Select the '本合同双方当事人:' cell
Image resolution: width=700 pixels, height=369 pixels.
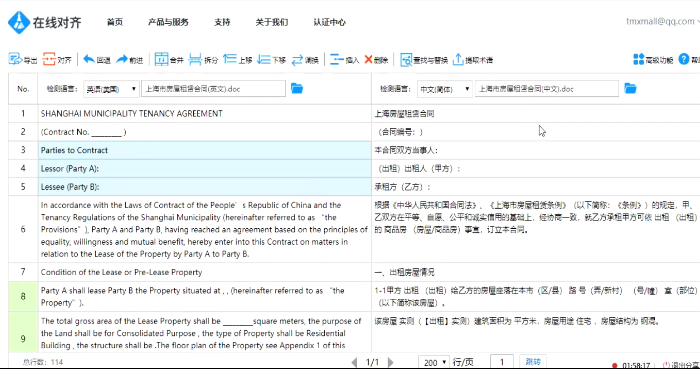tap(536, 150)
